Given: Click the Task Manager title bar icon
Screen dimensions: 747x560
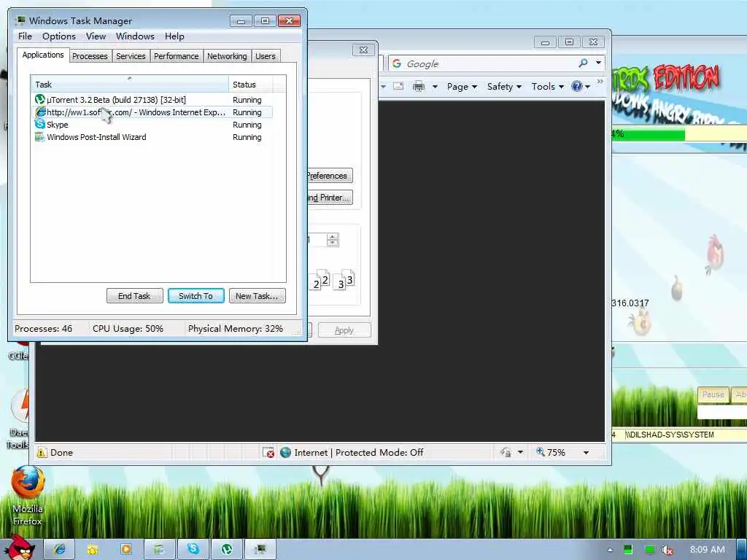Looking at the screenshot, I should coord(20,20).
